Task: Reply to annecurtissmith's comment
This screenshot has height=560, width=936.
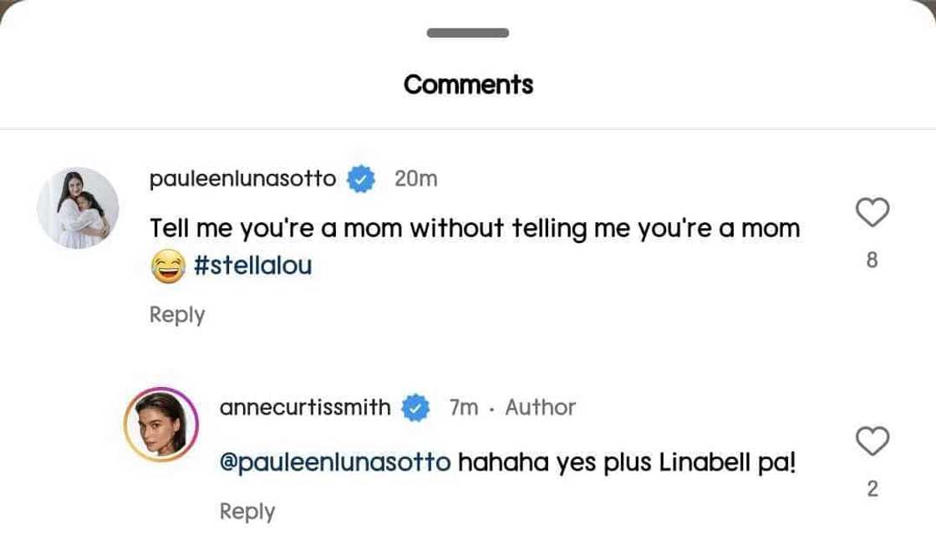Action: click(x=247, y=512)
